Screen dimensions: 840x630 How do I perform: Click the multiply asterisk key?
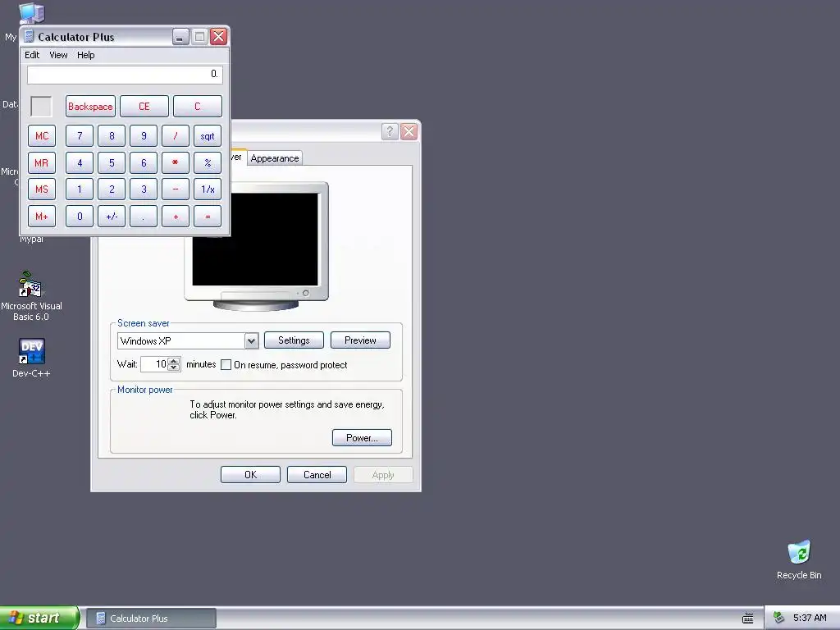coord(176,163)
